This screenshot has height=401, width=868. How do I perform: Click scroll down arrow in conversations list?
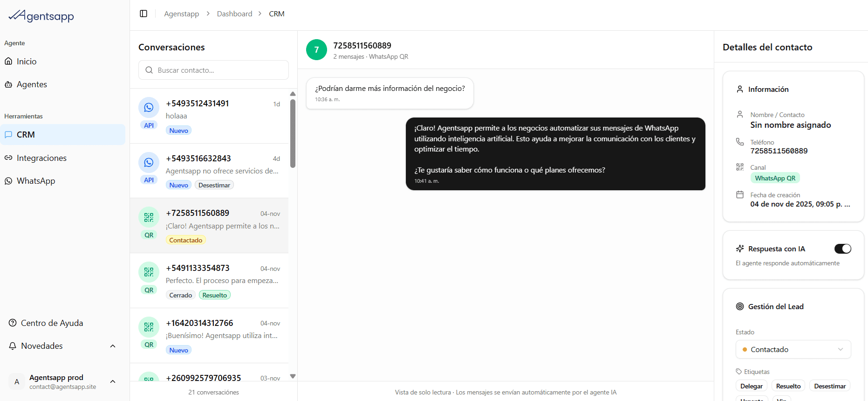click(293, 376)
